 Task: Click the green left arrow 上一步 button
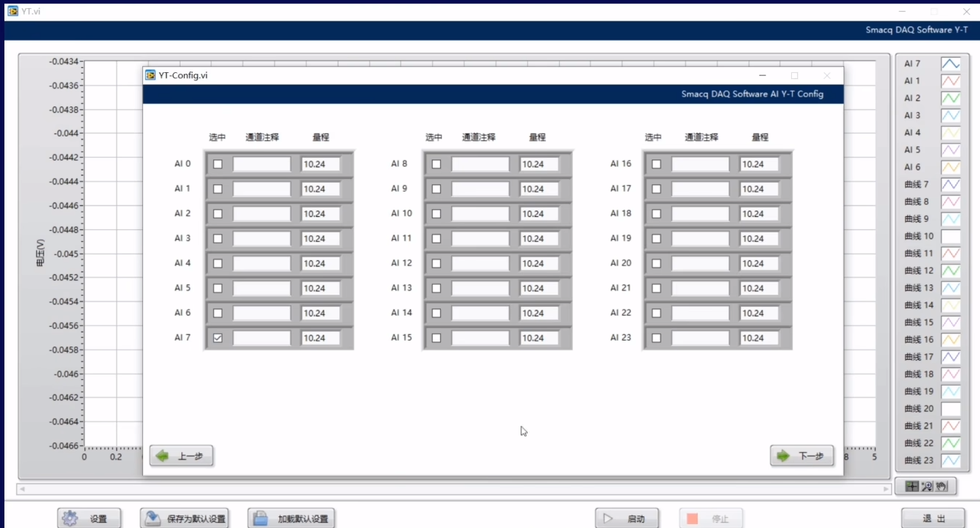[181, 456]
